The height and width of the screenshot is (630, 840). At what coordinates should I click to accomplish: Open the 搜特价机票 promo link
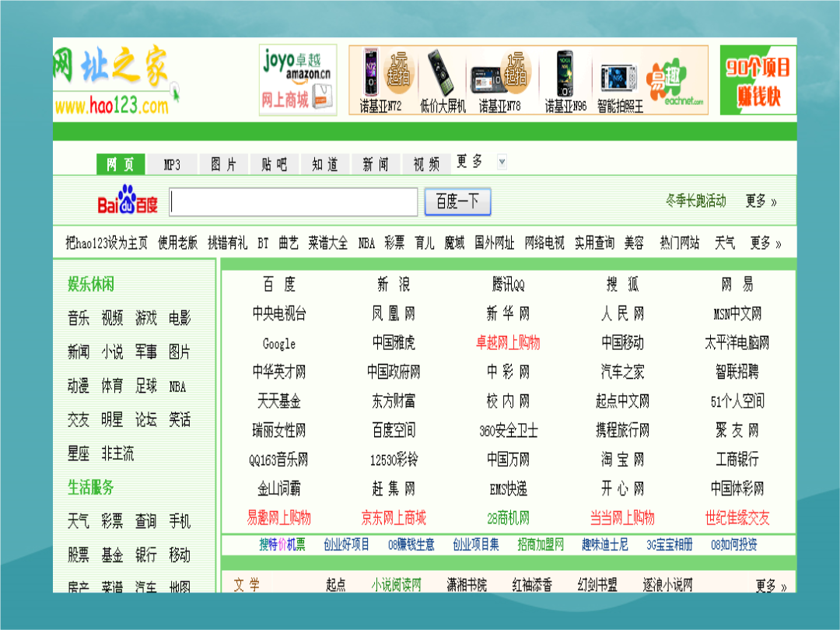click(x=282, y=544)
